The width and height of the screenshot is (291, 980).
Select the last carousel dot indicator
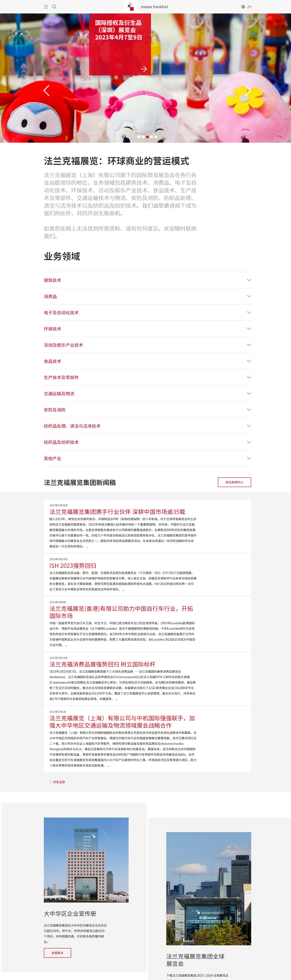[x=156, y=137]
